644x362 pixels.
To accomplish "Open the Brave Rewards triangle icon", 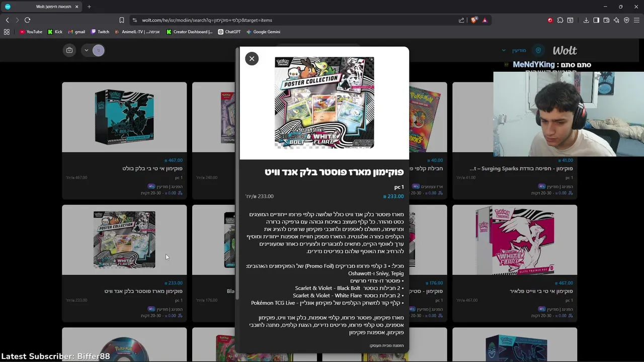I will (x=485, y=20).
